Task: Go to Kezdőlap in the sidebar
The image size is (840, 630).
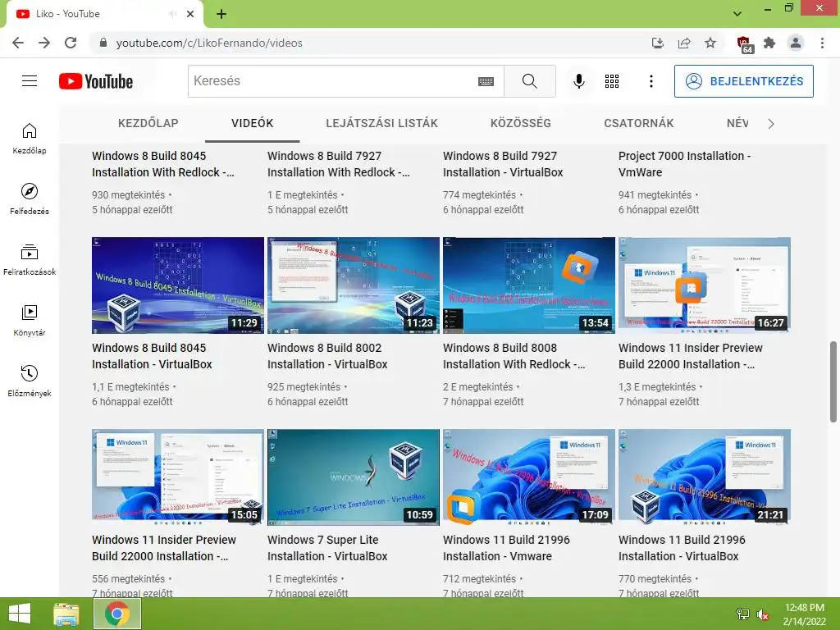Action: [x=30, y=138]
